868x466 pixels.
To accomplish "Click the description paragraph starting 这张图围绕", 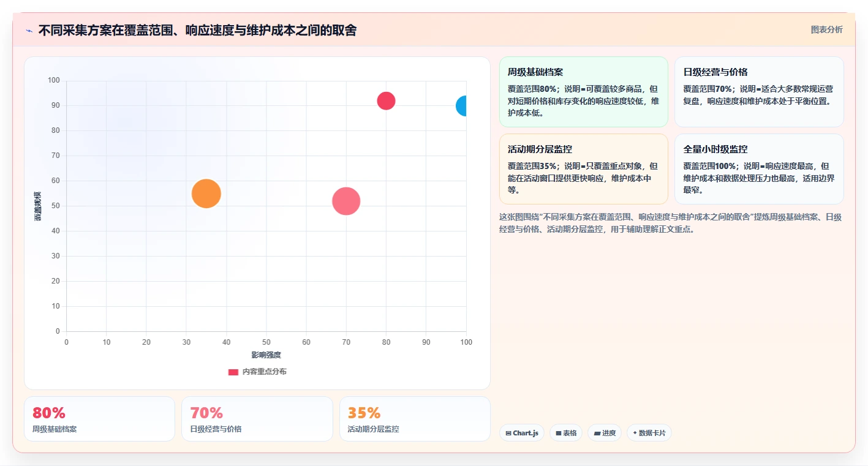I will pyautogui.click(x=671, y=223).
